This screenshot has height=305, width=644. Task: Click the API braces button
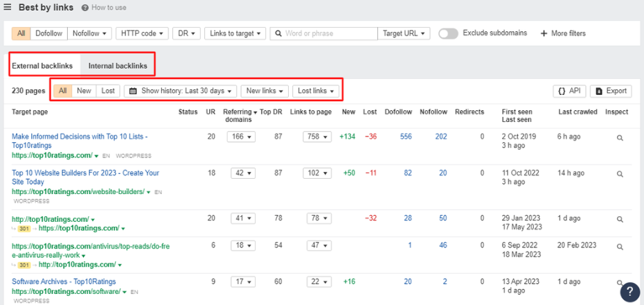pyautogui.click(x=569, y=91)
